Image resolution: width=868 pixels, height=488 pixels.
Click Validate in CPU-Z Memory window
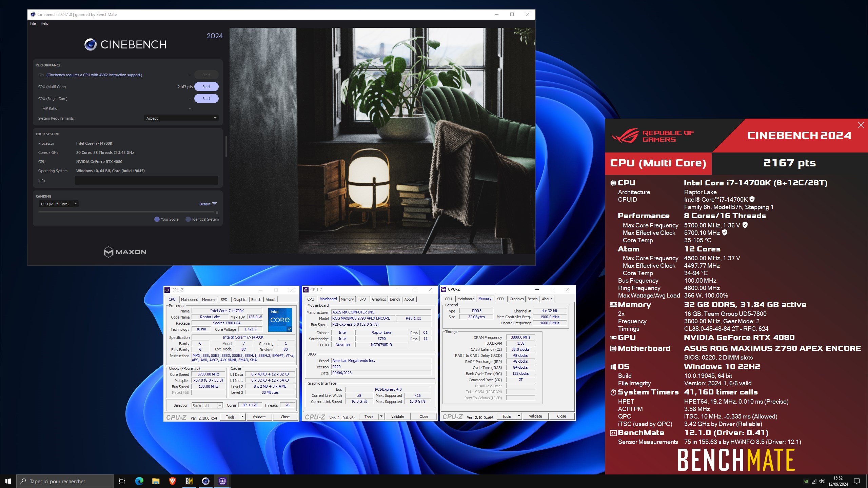click(535, 416)
